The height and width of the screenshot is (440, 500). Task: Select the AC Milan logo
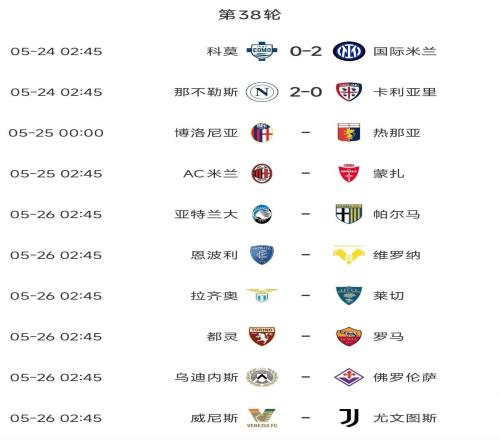click(x=262, y=173)
